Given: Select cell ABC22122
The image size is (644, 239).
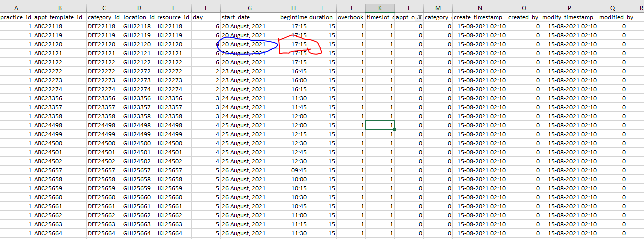Looking at the screenshot, I should click(x=60, y=62).
